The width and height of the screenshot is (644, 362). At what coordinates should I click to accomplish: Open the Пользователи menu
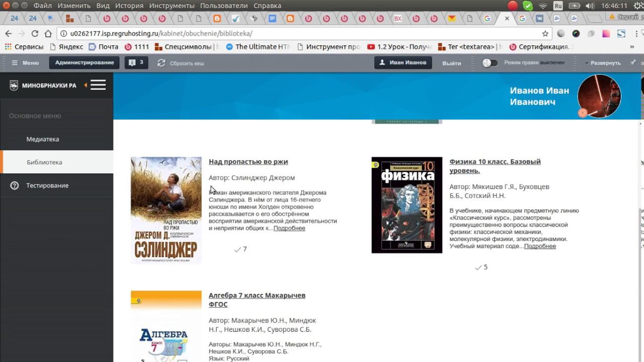tap(224, 6)
